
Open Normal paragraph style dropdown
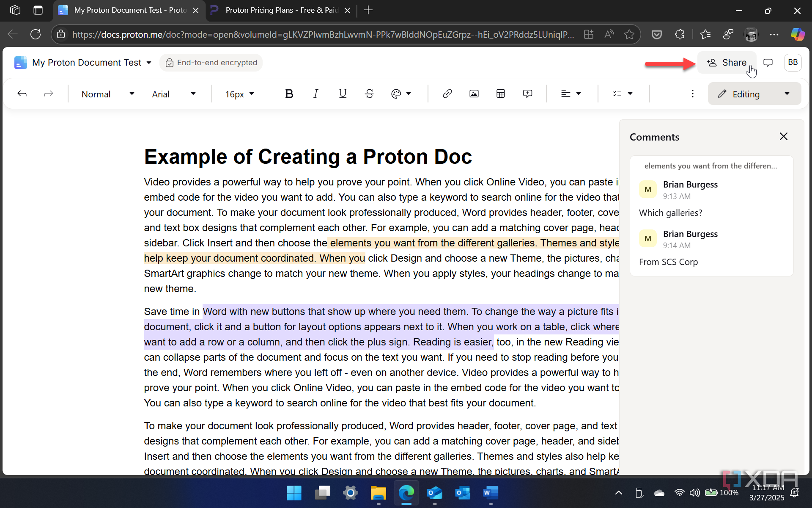click(108, 94)
